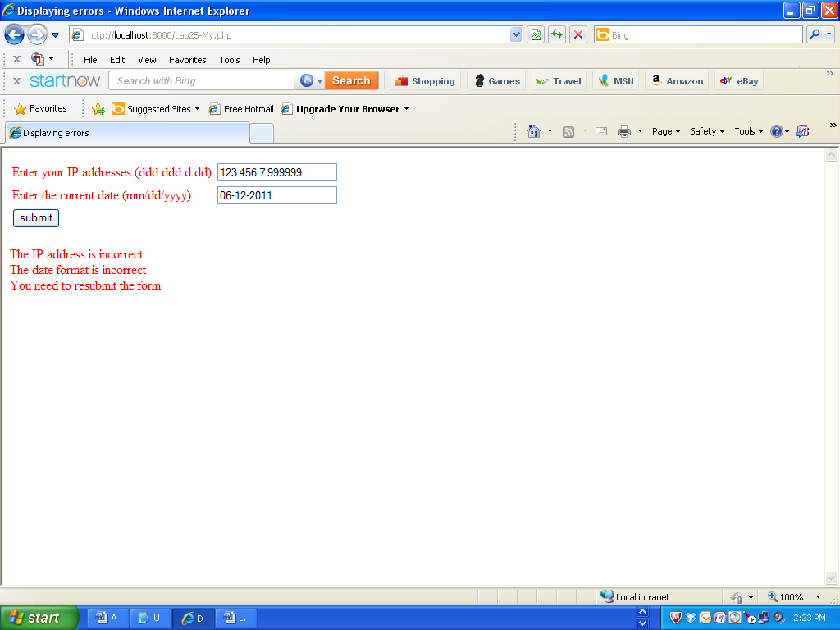Click inside the current date input field
The height and width of the screenshot is (630, 840).
(276, 195)
